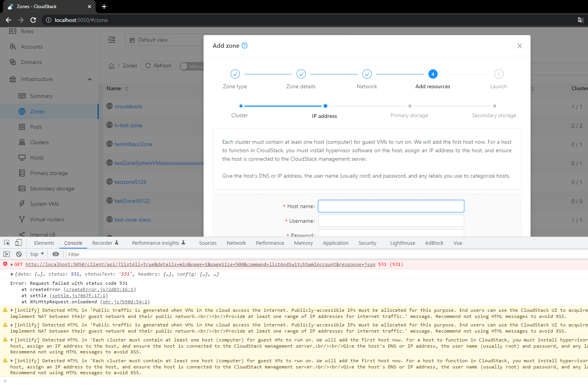This screenshot has height=390, width=588.
Task: Click the browser back arrow
Action: [8, 20]
